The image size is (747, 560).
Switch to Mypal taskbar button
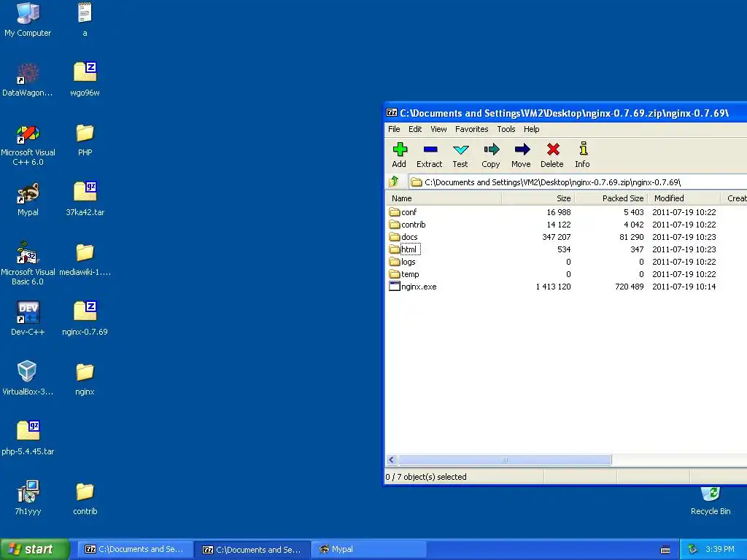tap(368, 550)
